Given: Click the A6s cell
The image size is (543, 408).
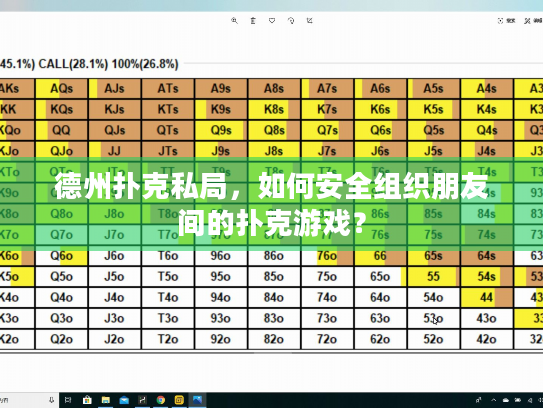Looking at the screenshot, I should tap(381, 89).
